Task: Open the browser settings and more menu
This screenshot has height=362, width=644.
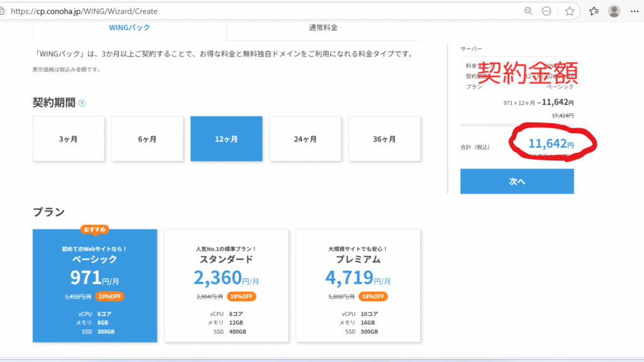Action: [x=635, y=11]
